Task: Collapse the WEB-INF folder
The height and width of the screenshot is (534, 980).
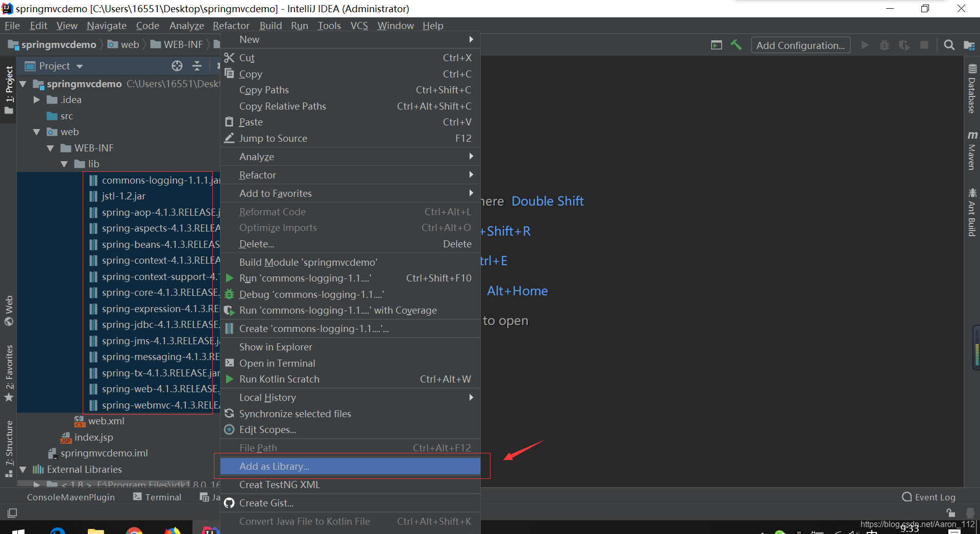Action: (x=51, y=148)
